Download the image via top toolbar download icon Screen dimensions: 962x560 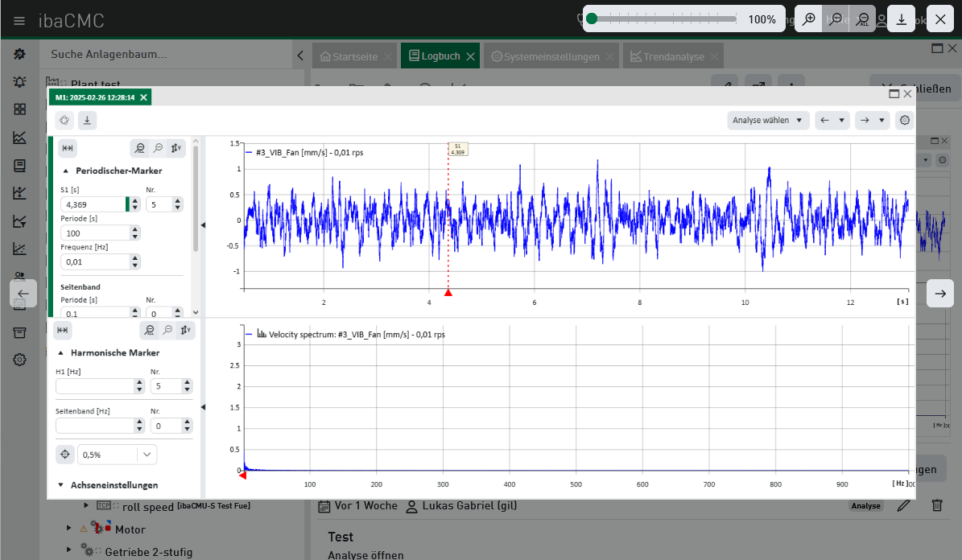[x=902, y=19]
